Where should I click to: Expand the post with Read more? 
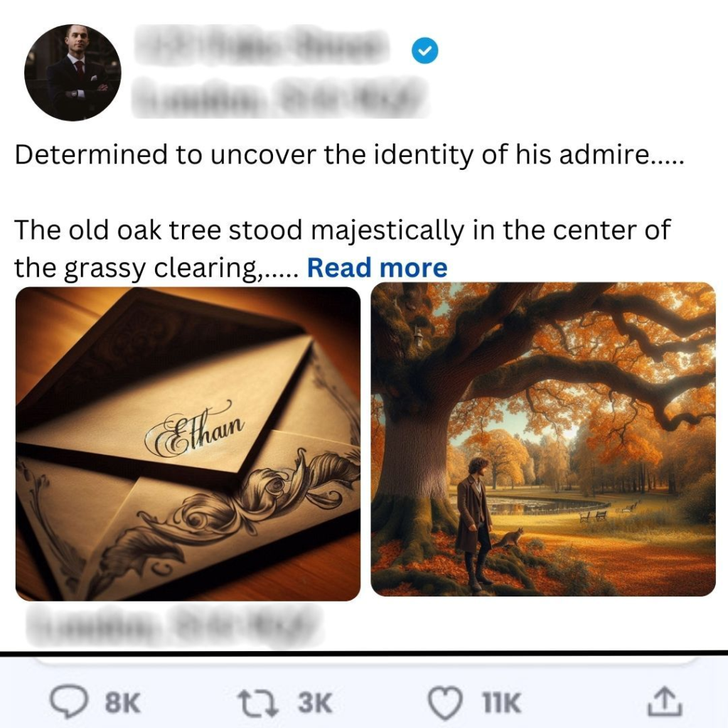tap(377, 268)
